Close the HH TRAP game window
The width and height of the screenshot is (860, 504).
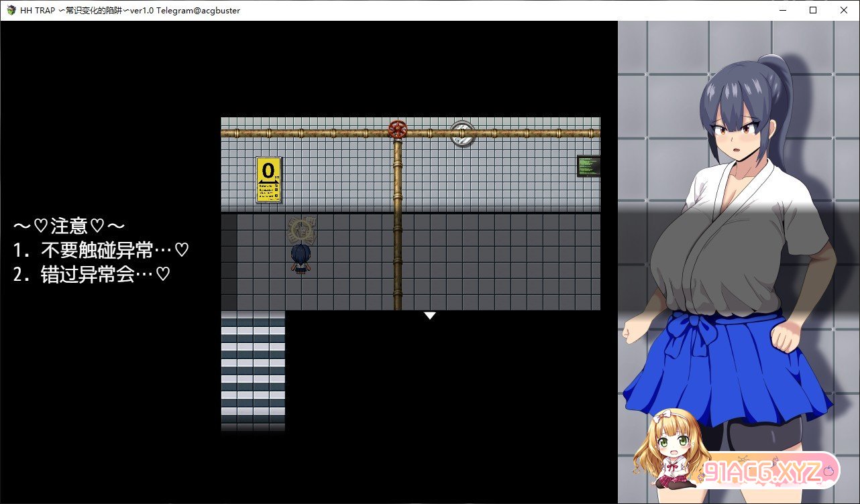(x=844, y=11)
